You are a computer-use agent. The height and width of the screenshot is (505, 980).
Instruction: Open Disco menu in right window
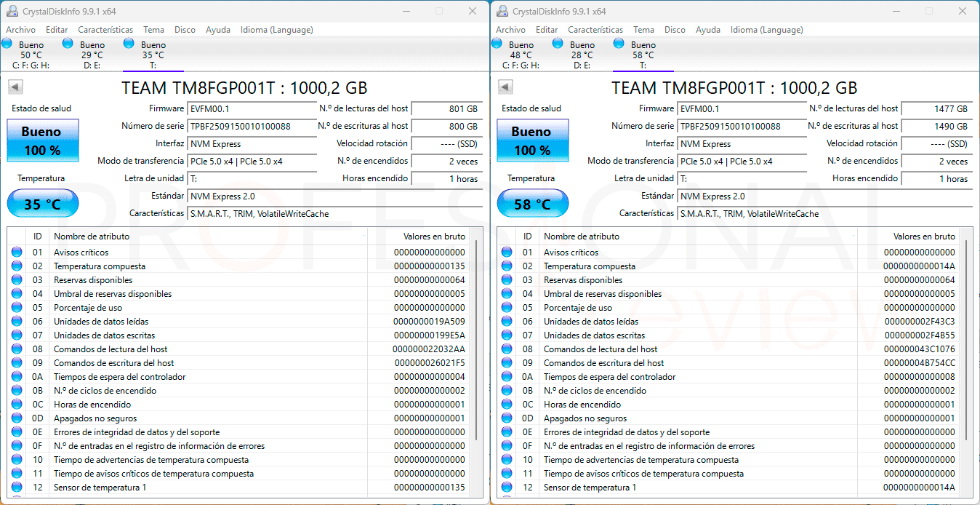point(675,30)
